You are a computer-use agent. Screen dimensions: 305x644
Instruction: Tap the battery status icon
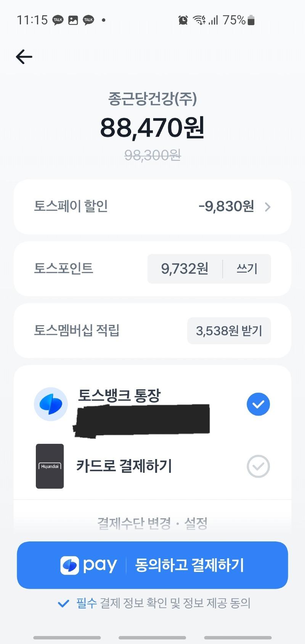click(x=251, y=20)
